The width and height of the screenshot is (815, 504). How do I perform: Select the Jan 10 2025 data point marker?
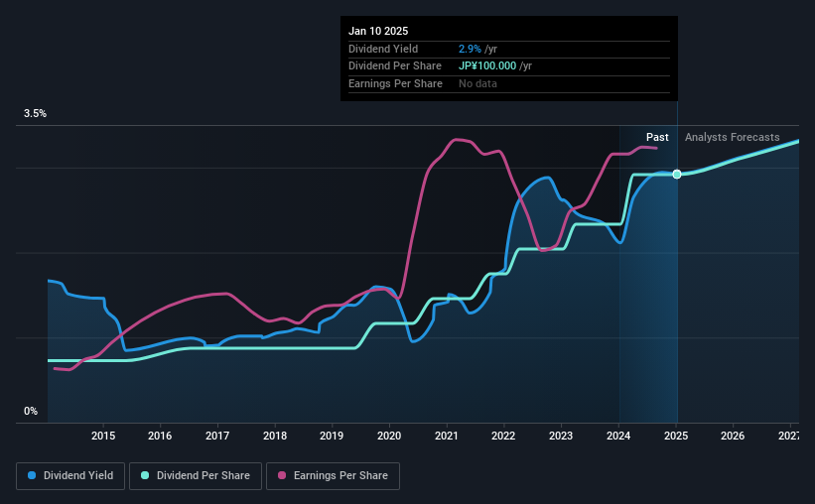click(677, 174)
